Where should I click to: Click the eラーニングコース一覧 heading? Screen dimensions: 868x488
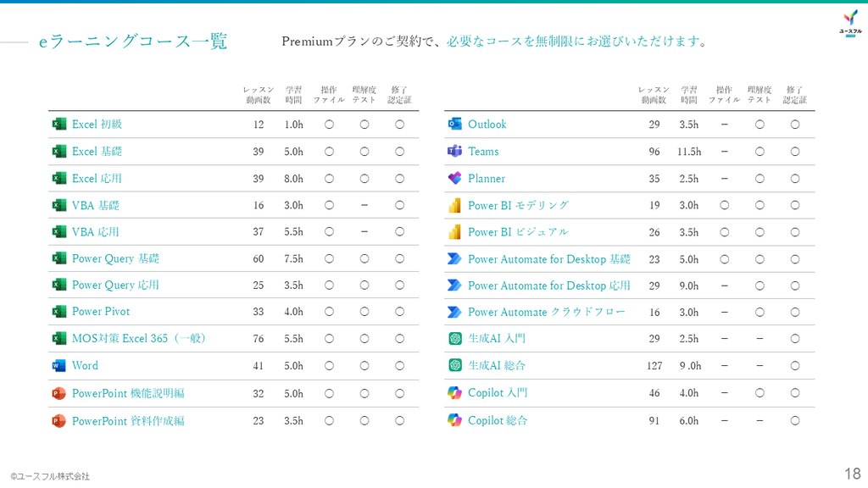[x=133, y=42]
